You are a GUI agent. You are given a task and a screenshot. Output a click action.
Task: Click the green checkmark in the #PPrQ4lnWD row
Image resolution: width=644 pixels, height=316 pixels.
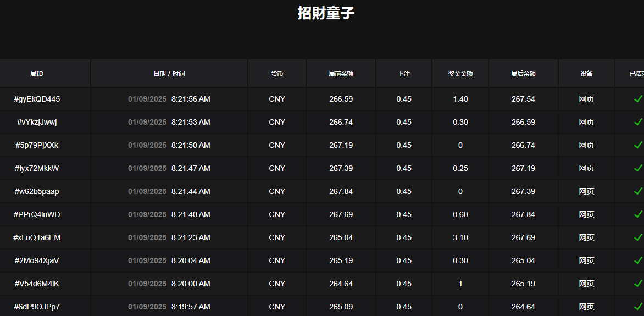tap(638, 214)
